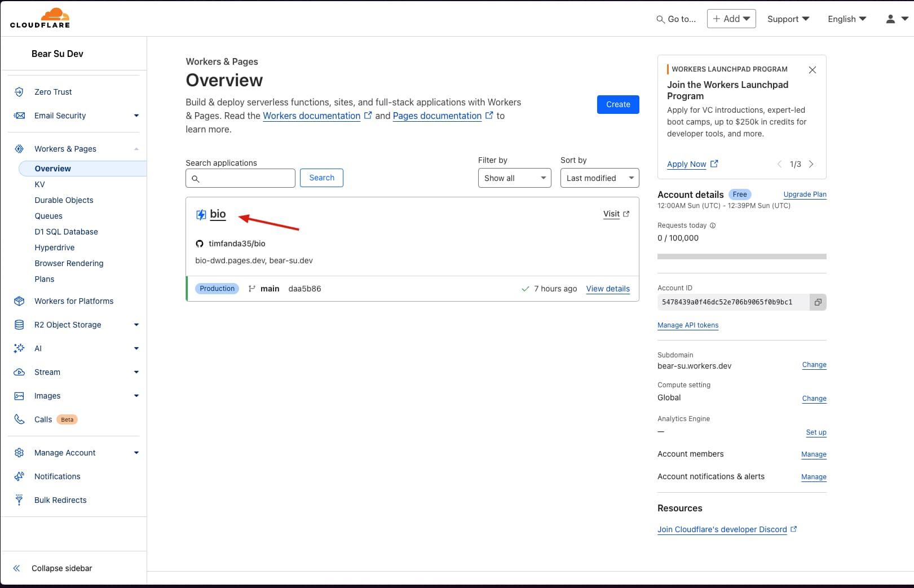
Task: Open the bio project link
Action: (x=218, y=214)
